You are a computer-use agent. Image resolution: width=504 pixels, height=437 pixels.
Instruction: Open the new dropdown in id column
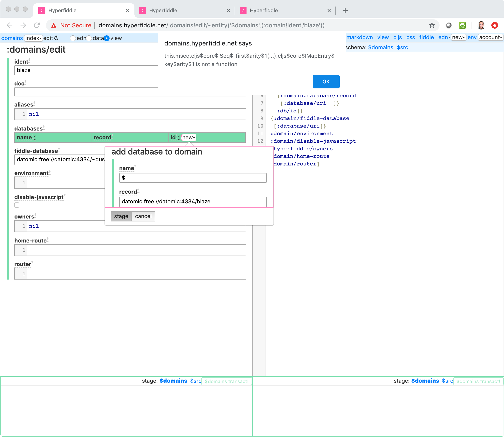point(188,137)
